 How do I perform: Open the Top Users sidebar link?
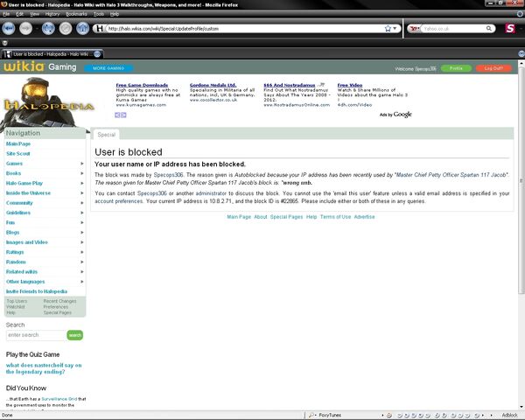[x=17, y=301]
